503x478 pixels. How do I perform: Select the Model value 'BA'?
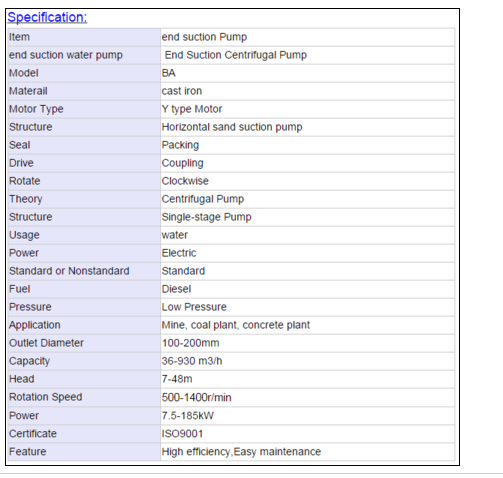[168, 73]
